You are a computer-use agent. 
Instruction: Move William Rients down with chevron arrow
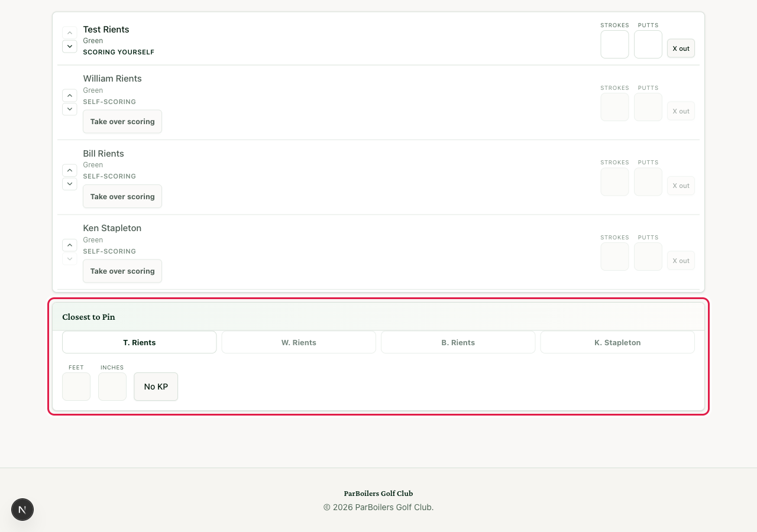(x=70, y=109)
